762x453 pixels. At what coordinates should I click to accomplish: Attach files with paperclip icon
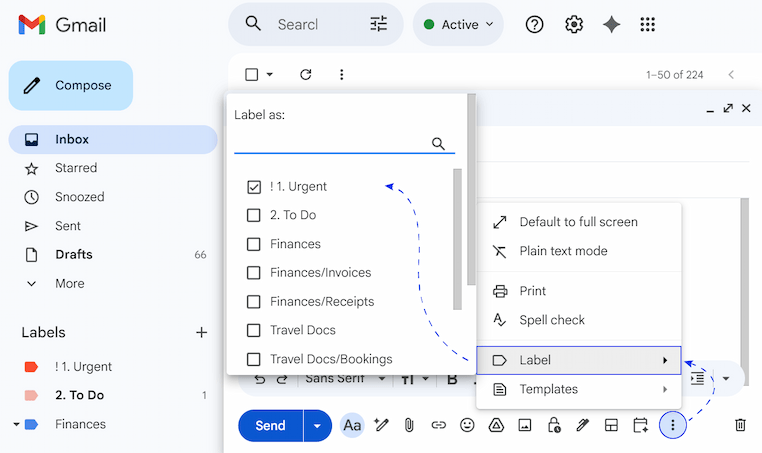[x=409, y=425]
